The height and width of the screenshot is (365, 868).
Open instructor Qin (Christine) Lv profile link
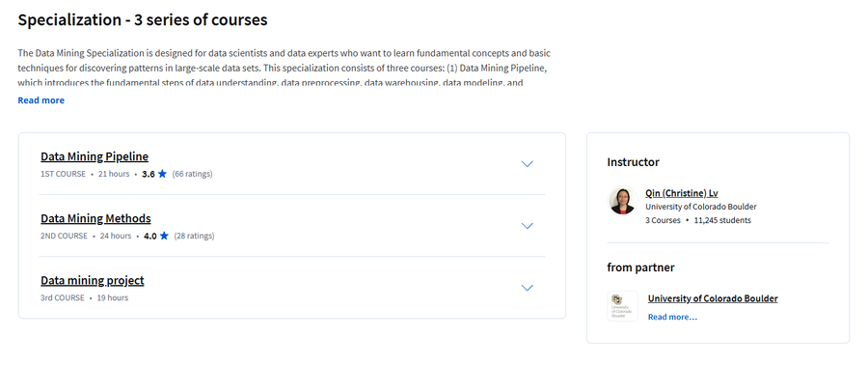tap(682, 193)
